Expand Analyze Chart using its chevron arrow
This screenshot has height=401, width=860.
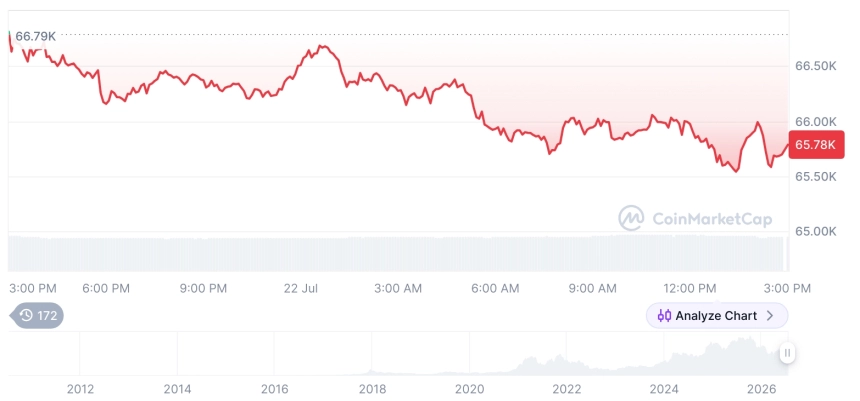tap(770, 315)
